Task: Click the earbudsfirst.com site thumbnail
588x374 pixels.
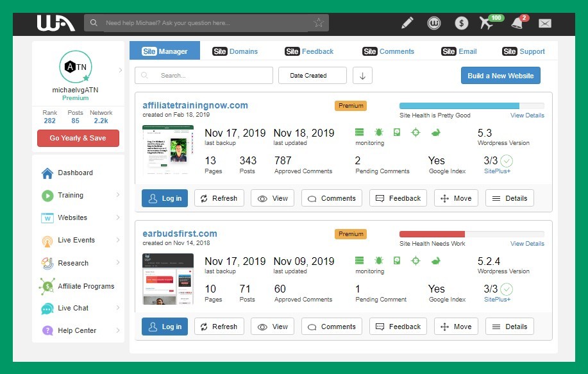Action: click(168, 278)
